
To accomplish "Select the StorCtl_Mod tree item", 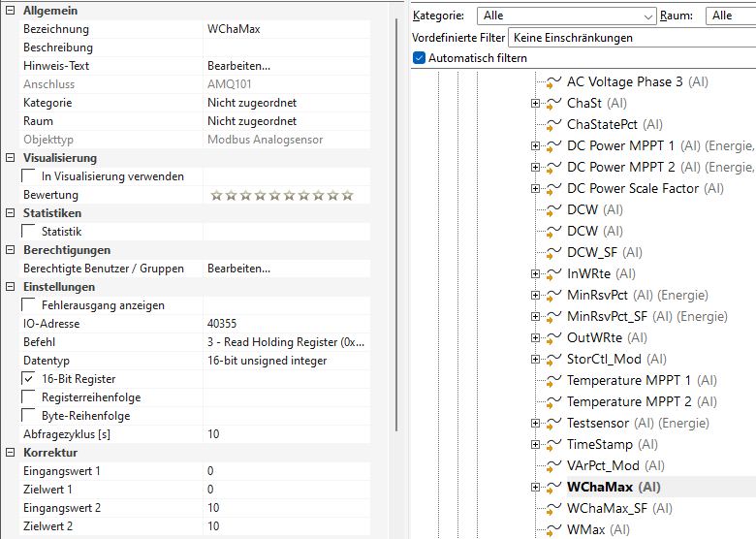I will click(604, 360).
